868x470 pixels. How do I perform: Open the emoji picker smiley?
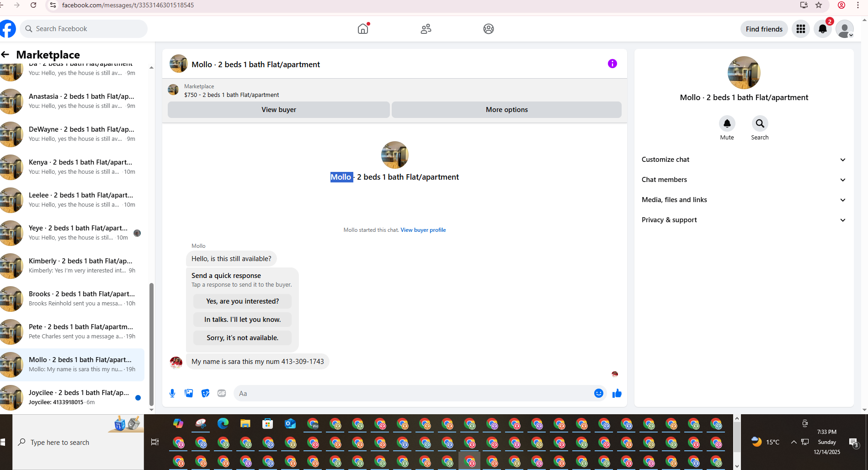[599, 393]
